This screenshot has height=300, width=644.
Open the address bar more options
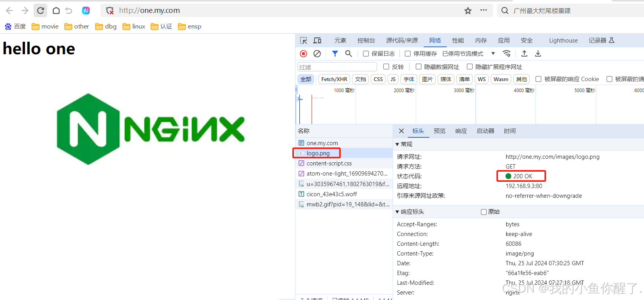click(x=484, y=10)
